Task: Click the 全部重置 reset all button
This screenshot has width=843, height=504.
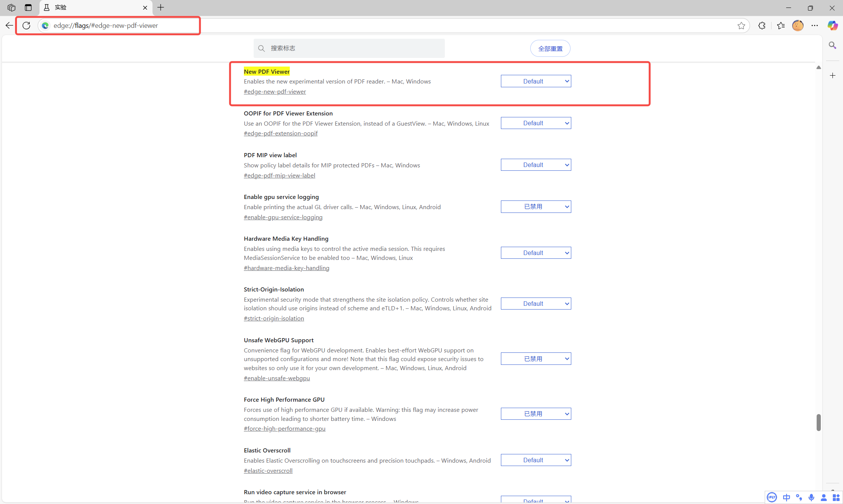Action: point(550,49)
